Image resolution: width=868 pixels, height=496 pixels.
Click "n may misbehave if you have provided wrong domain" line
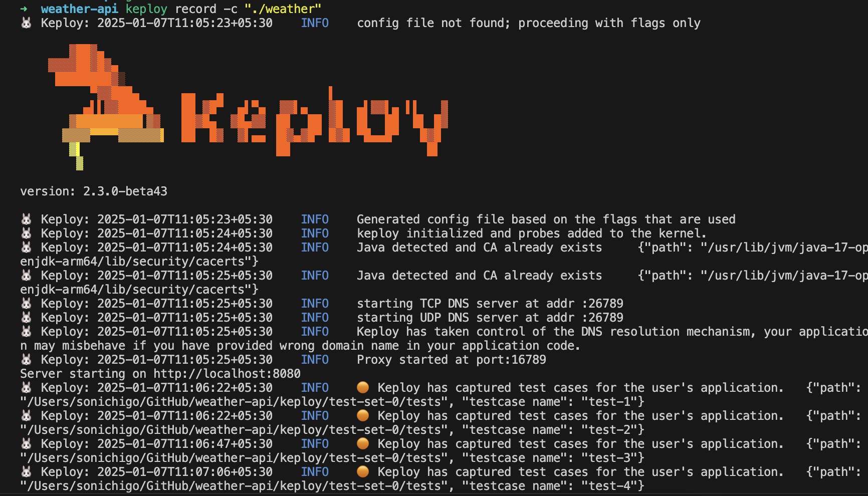(x=300, y=346)
